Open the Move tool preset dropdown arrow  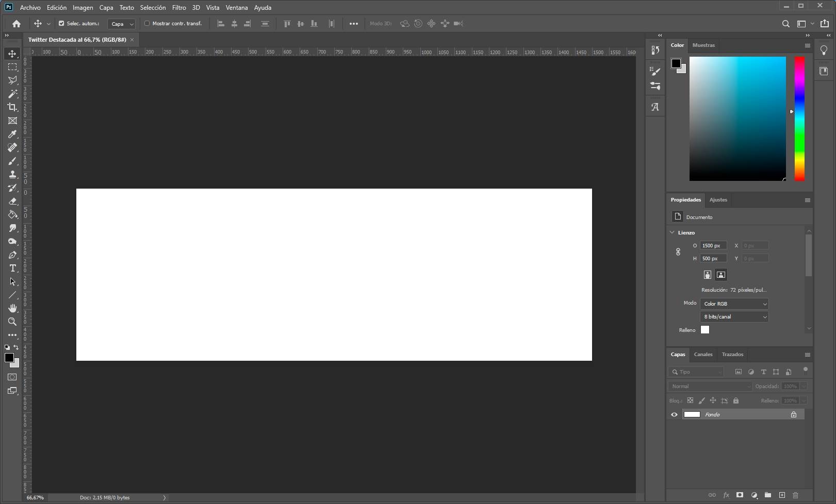(48, 24)
